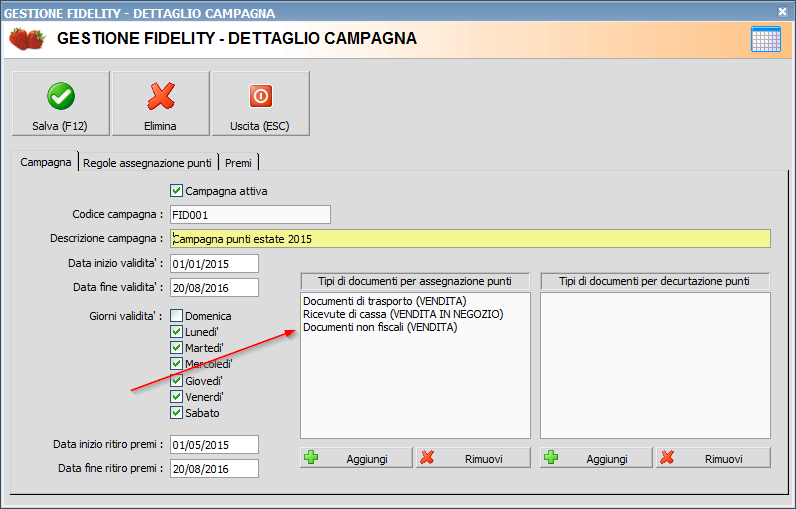This screenshot has width=796, height=509.
Task: Click the Data inizio validita' field
Action: click(x=214, y=264)
